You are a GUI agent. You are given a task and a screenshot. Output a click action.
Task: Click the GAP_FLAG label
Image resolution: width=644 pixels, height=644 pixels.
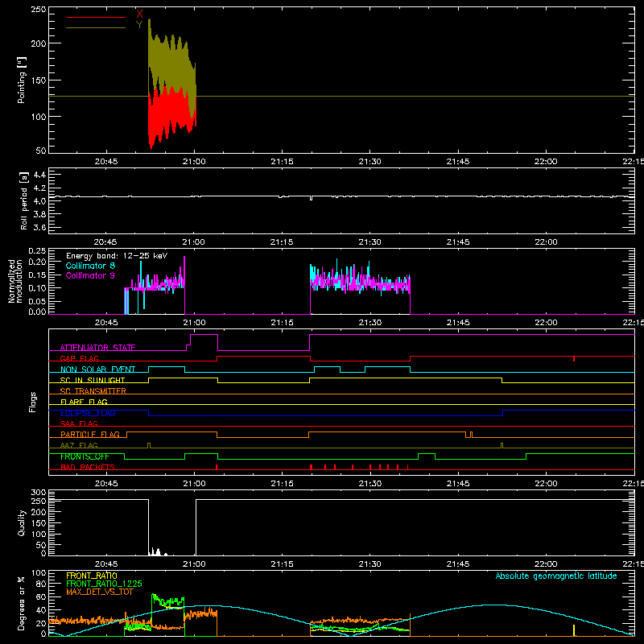point(79,358)
